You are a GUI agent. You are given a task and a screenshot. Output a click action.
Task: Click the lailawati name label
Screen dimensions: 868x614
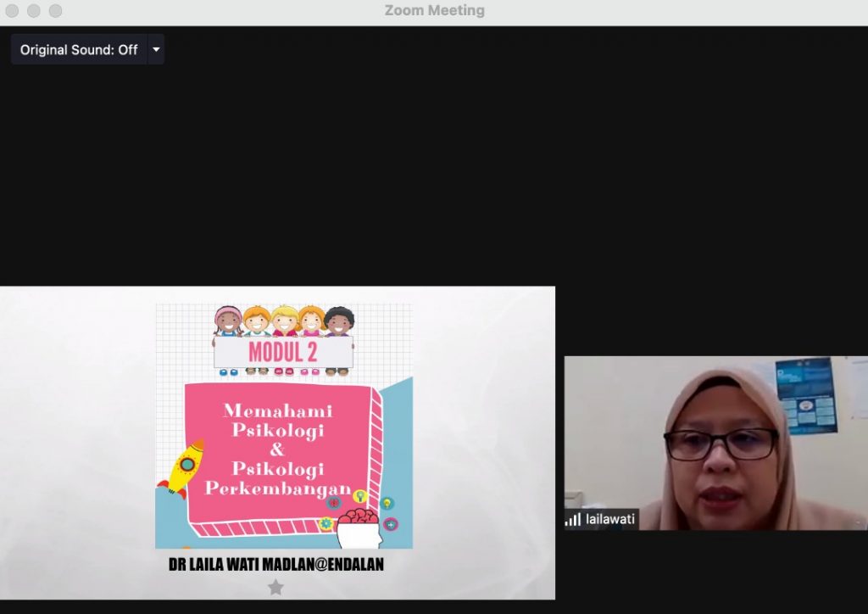click(609, 519)
